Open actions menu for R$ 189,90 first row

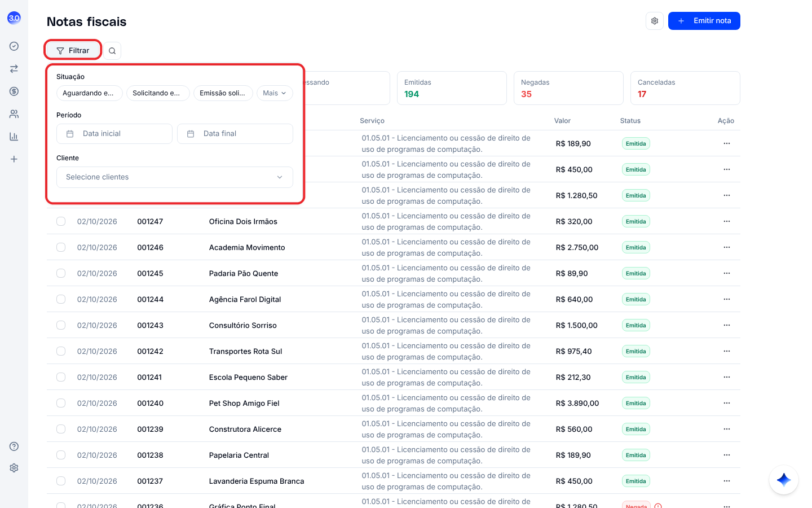tap(727, 143)
